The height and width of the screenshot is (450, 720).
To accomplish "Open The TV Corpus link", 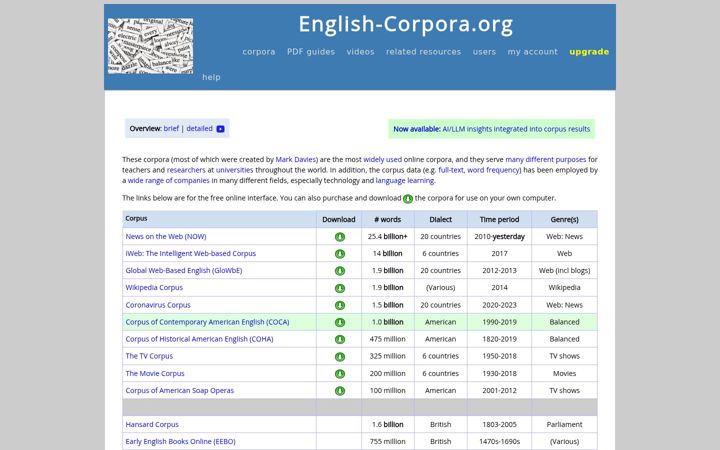I will pos(149,356).
